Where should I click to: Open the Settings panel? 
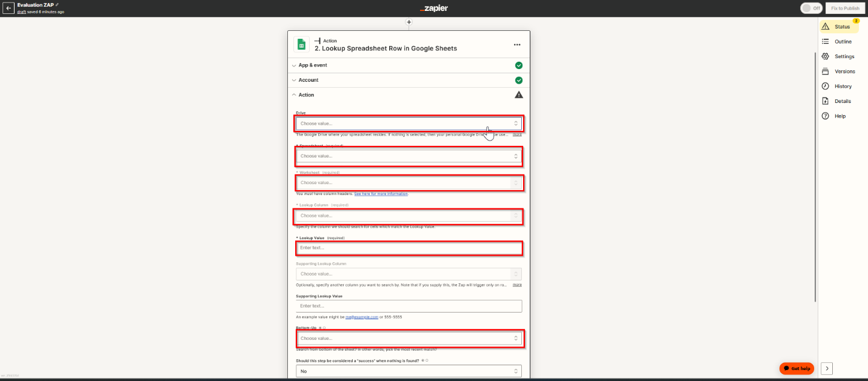point(839,56)
